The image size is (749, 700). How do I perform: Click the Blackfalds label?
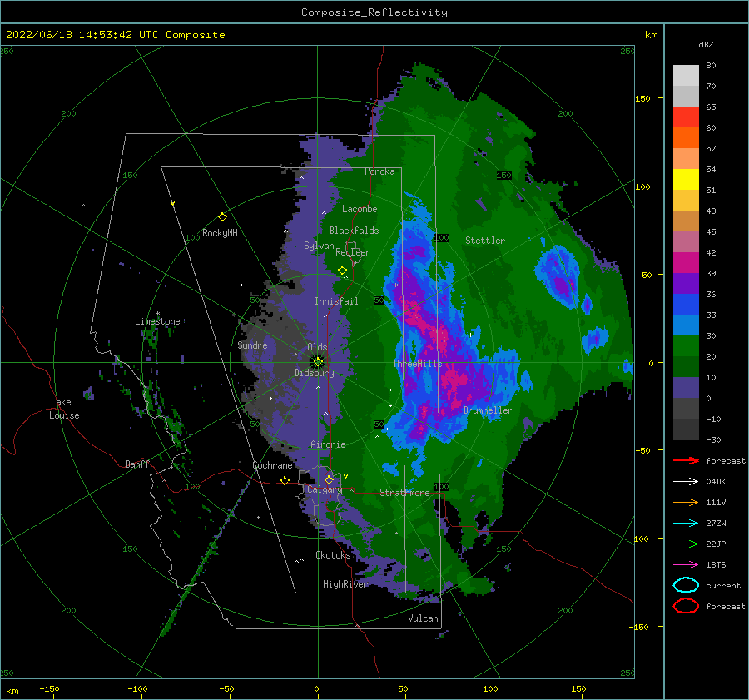pyautogui.click(x=354, y=231)
